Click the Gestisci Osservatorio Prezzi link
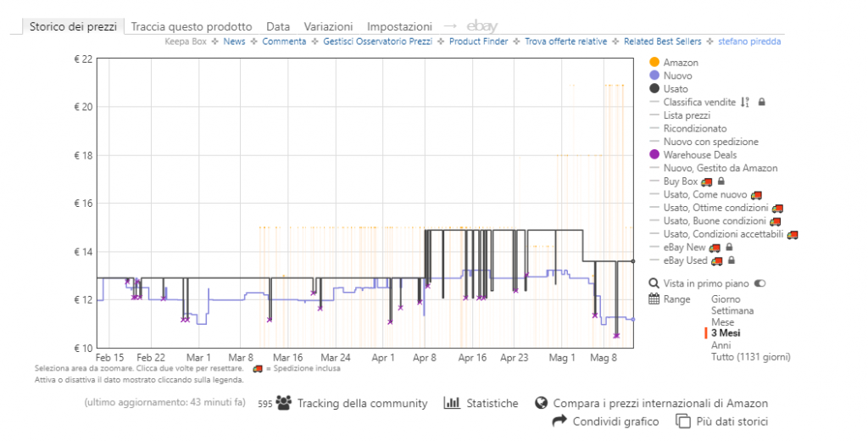 click(377, 41)
